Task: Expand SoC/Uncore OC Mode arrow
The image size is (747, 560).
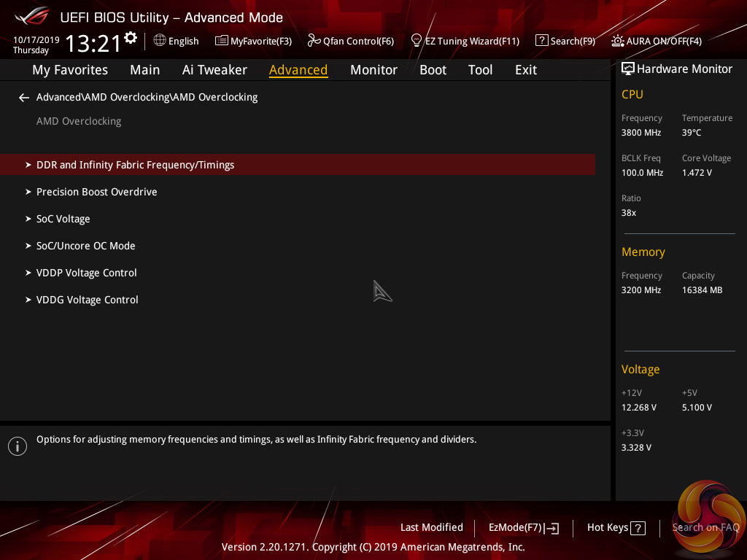Action: (28, 246)
